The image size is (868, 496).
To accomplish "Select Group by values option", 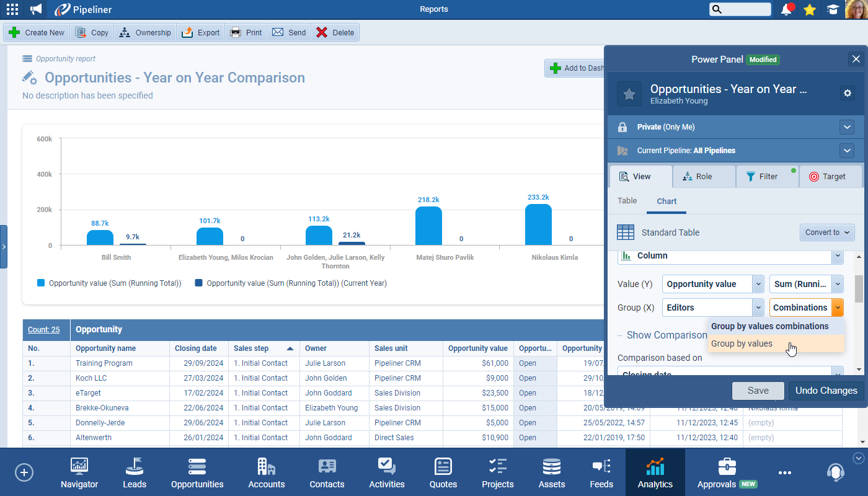I will point(742,343).
